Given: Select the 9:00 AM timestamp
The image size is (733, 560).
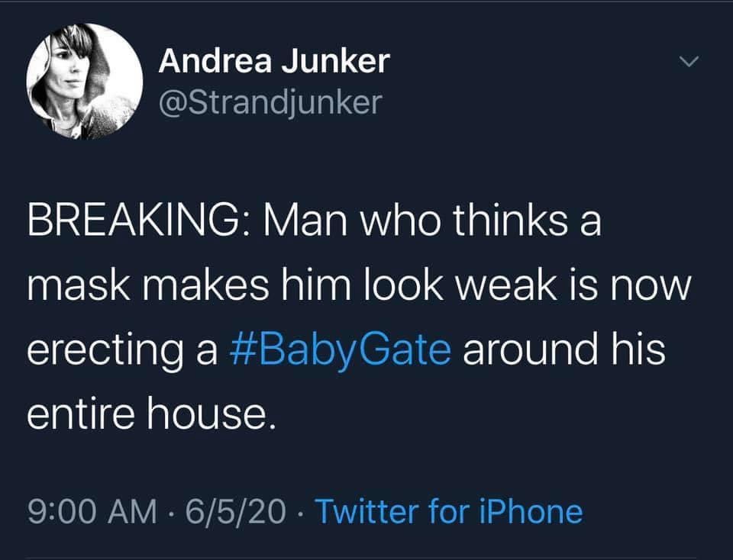Looking at the screenshot, I should (92, 511).
